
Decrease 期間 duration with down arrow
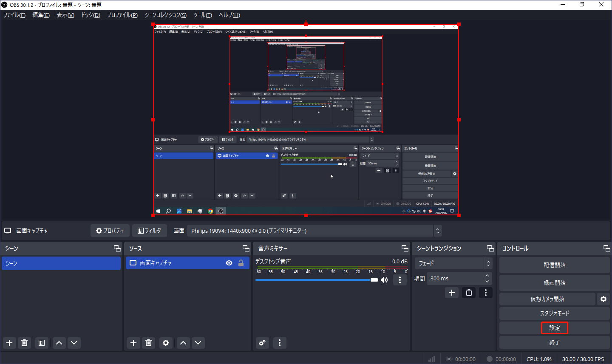[x=487, y=282]
